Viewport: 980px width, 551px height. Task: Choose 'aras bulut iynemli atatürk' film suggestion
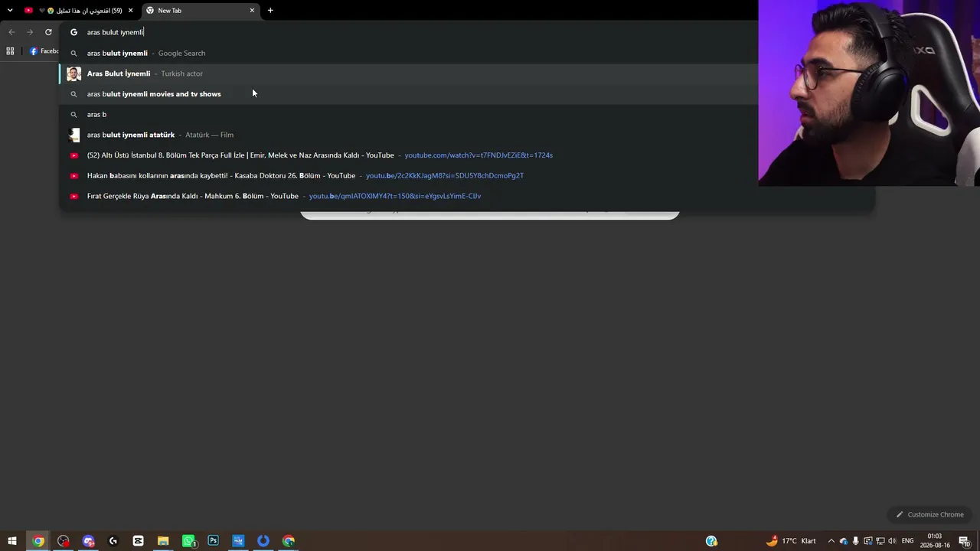coord(408,135)
